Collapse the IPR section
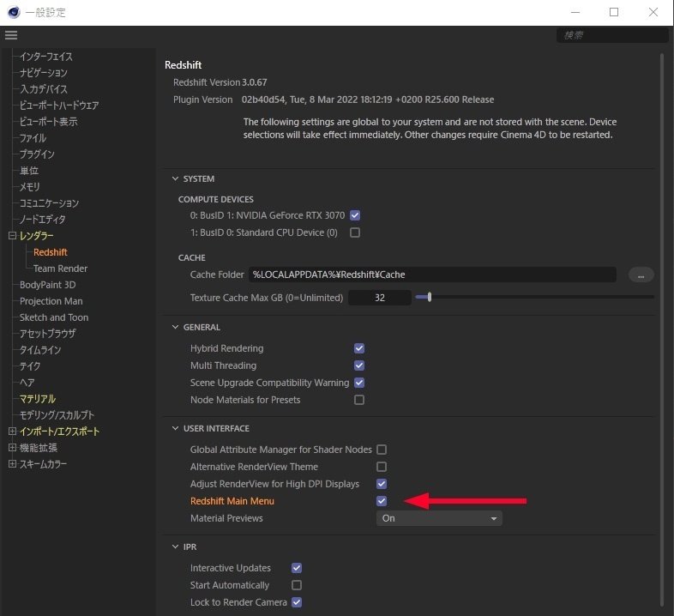The height and width of the screenshot is (616, 674). click(x=176, y=547)
